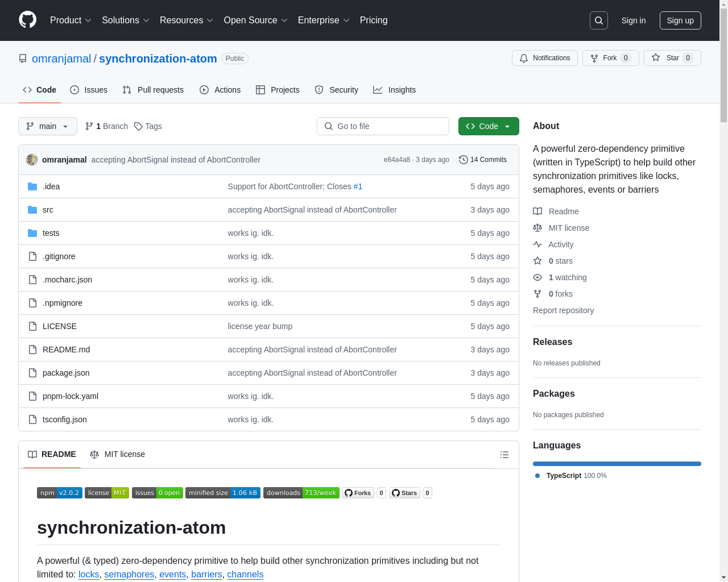Open the #1 issue link in .idea commit

click(x=358, y=186)
